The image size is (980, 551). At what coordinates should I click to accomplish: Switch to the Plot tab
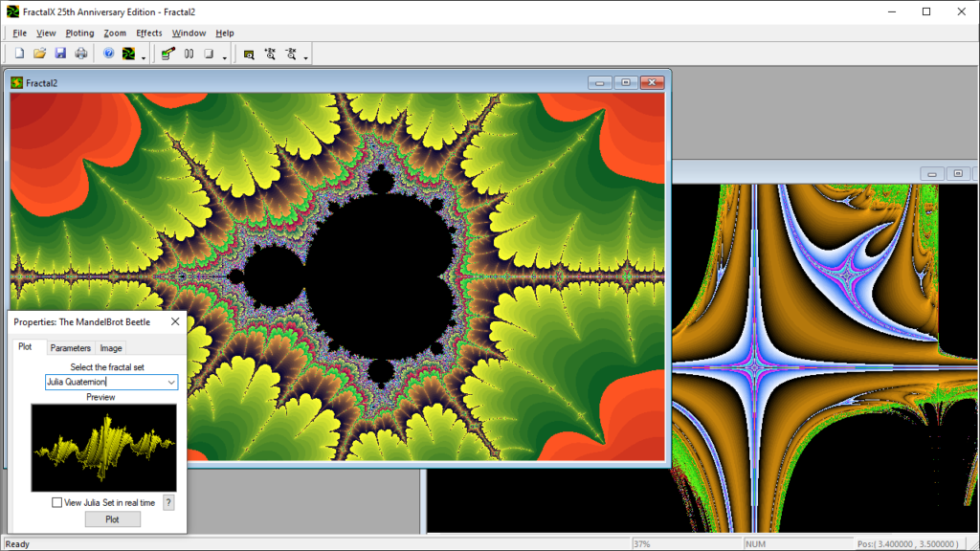[x=25, y=346]
